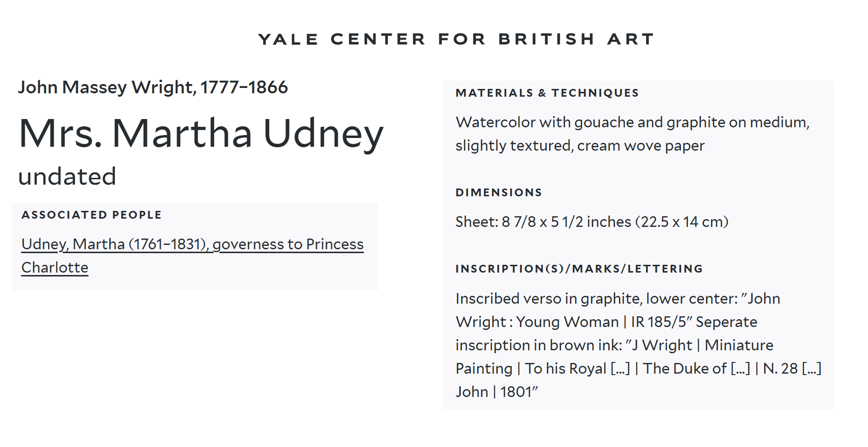Click the artist life dates "1777–1866"

[x=244, y=87]
